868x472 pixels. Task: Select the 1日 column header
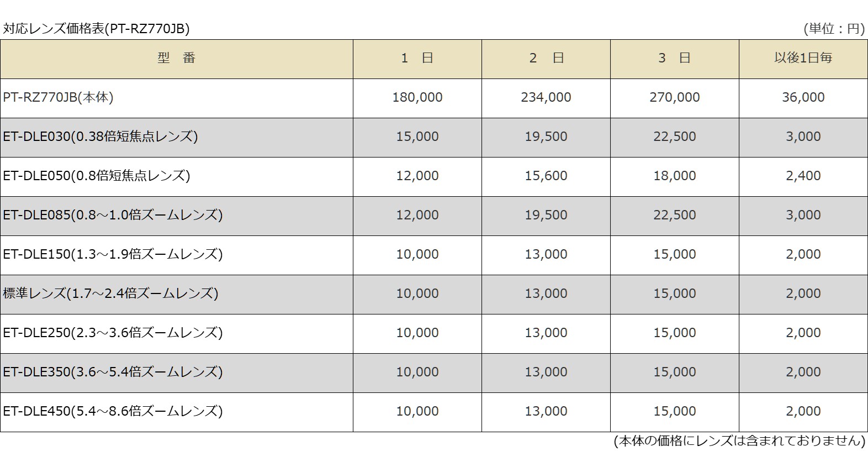click(x=417, y=59)
